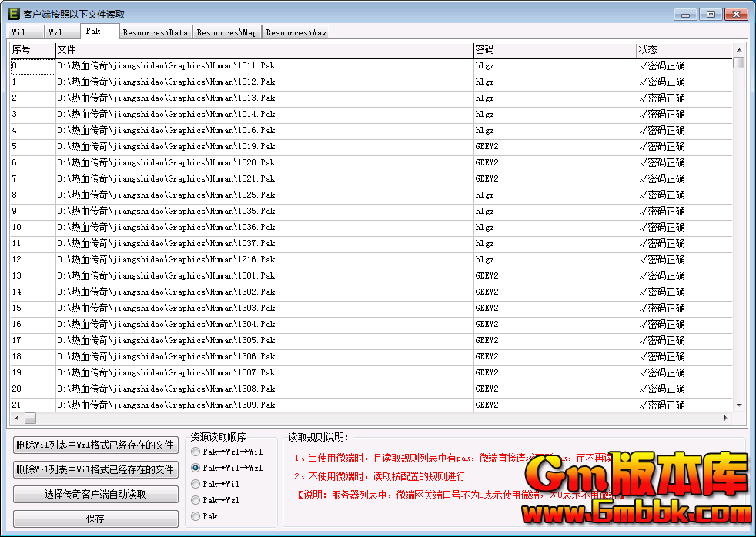Screen dimensions: 756x537
Task: Maximize the window using title bar button
Action: pos(710,14)
